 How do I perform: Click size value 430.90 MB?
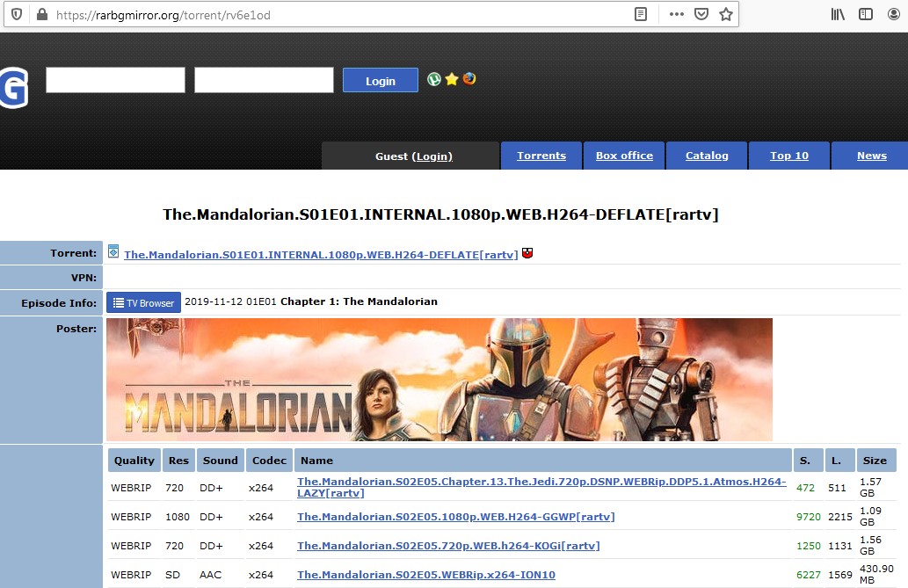tap(876, 574)
